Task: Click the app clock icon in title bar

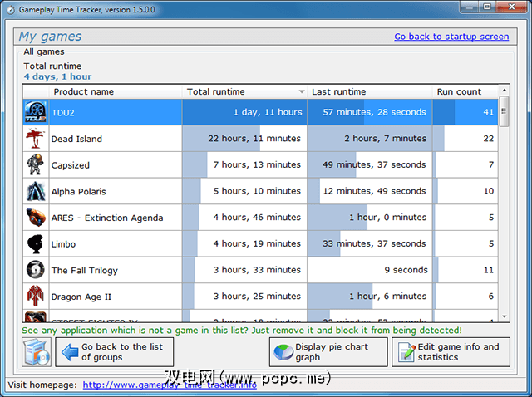Action: [11, 10]
